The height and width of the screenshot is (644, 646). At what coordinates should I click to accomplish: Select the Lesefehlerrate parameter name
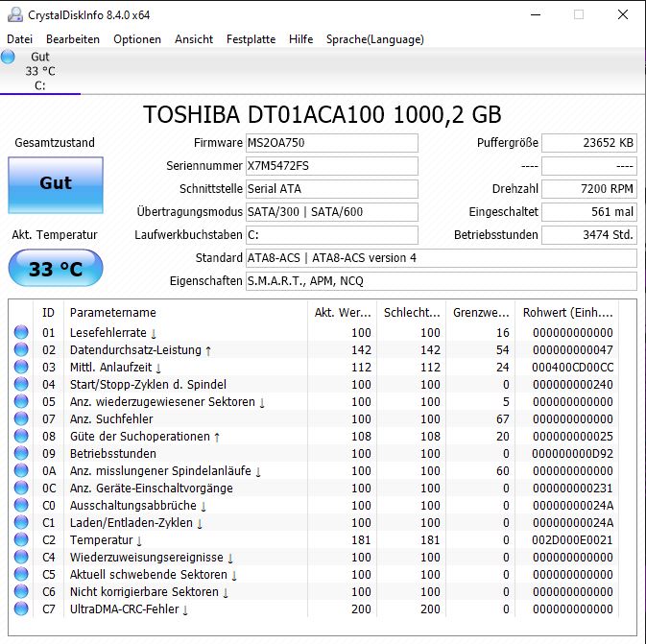click(x=113, y=332)
